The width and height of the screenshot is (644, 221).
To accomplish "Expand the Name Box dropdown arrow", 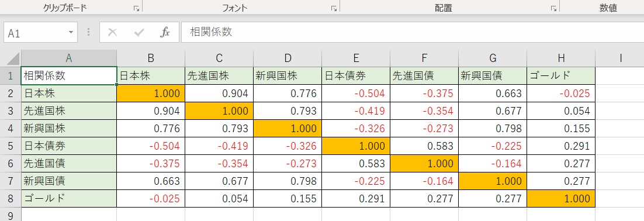I will (71, 33).
